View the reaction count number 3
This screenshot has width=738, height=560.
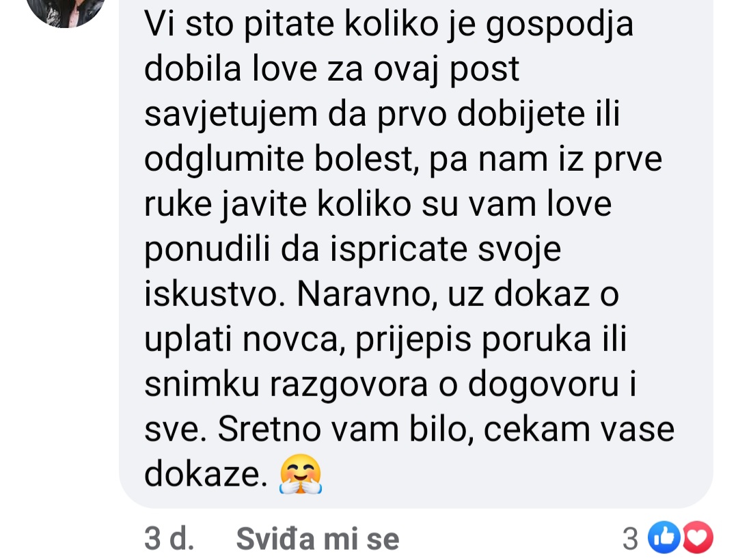point(631,539)
